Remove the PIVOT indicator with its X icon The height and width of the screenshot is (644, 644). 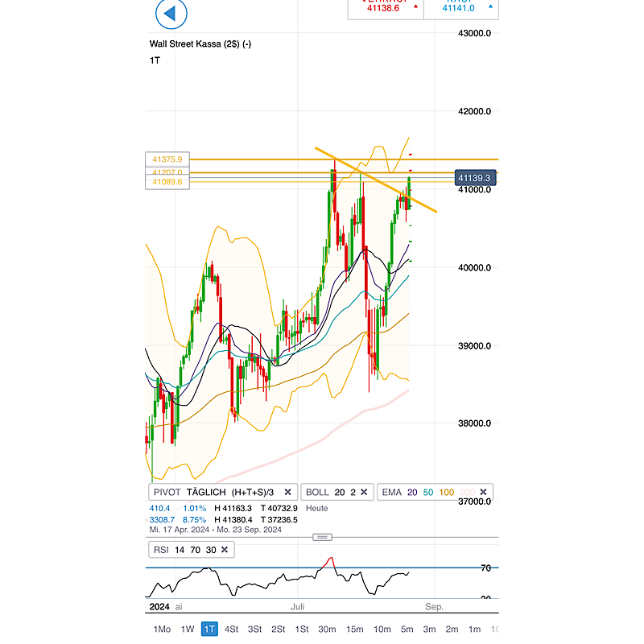pyautogui.click(x=287, y=492)
